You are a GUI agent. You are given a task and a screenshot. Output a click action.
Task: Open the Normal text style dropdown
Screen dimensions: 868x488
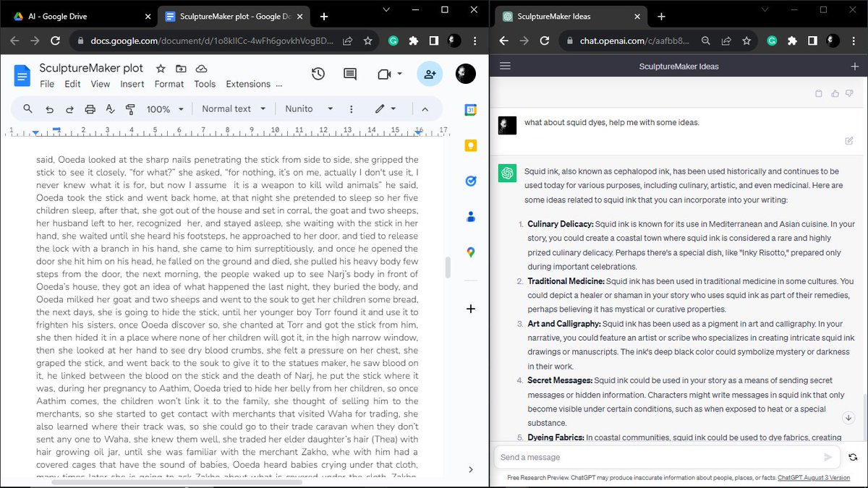234,109
